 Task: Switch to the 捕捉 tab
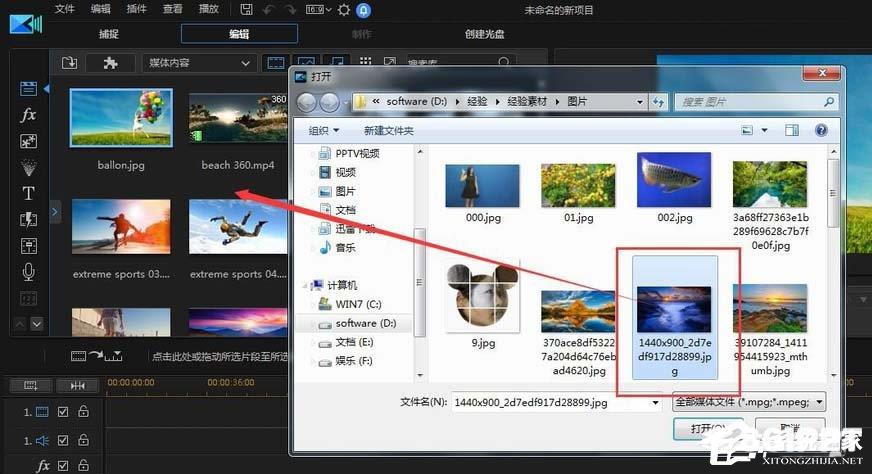pyautogui.click(x=108, y=34)
